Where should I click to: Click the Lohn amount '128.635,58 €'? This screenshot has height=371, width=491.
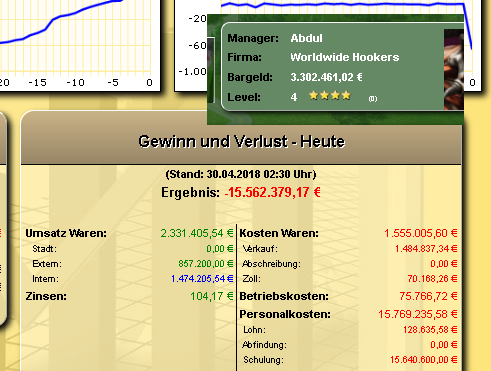(430, 330)
